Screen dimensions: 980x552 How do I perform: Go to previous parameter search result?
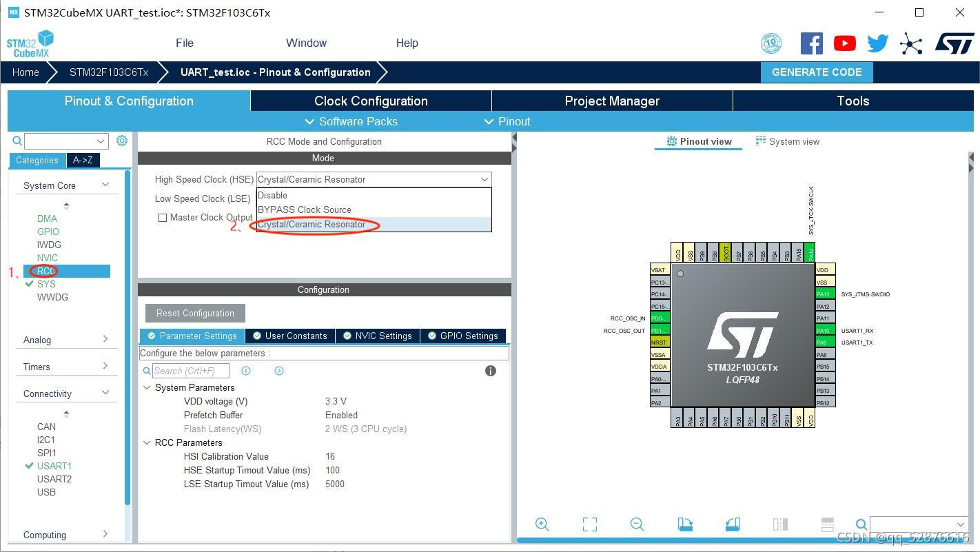click(x=246, y=371)
